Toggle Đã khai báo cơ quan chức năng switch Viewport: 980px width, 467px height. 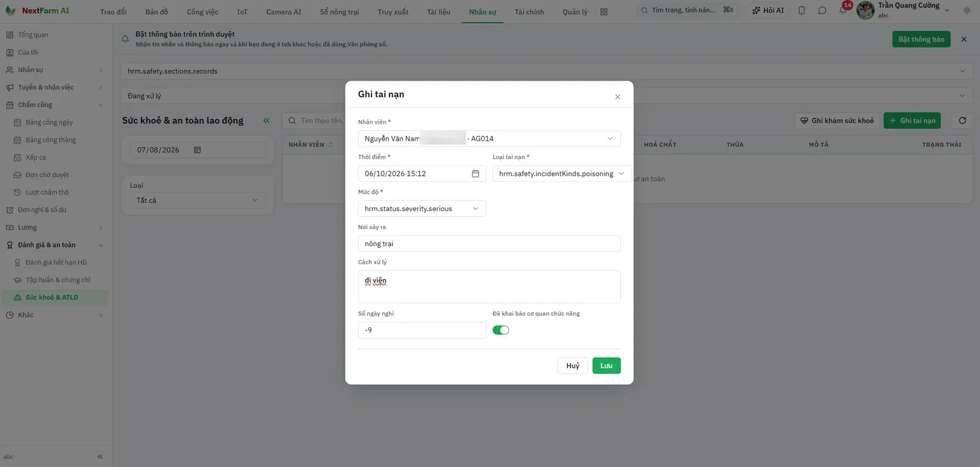coord(500,330)
